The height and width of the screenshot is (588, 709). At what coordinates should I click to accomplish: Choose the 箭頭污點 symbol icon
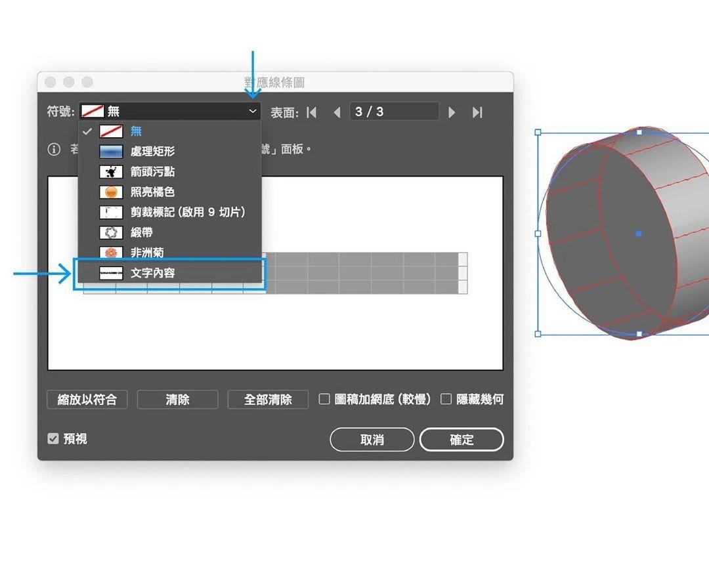111,172
